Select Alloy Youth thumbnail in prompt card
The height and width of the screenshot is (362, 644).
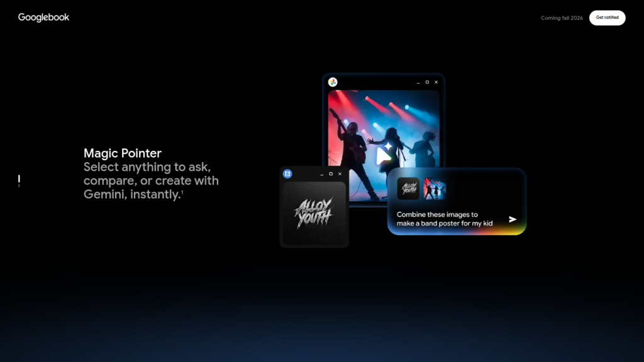pyautogui.click(x=408, y=189)
